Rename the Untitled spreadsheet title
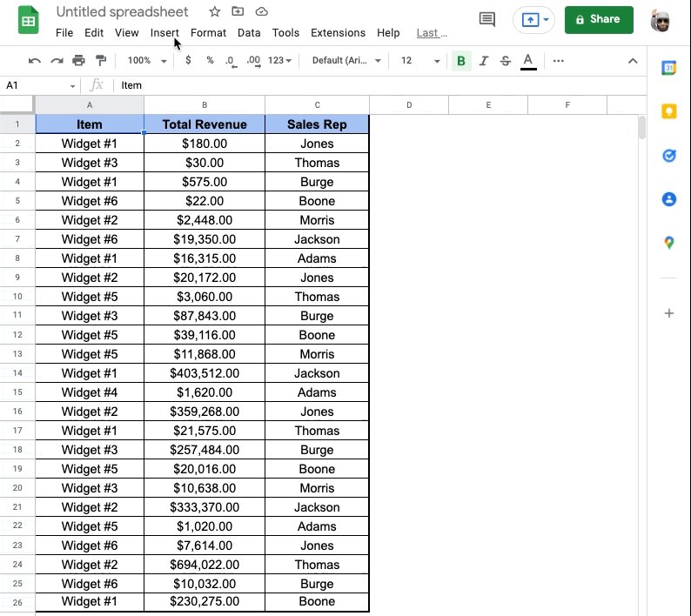 (x=122, y=11)
